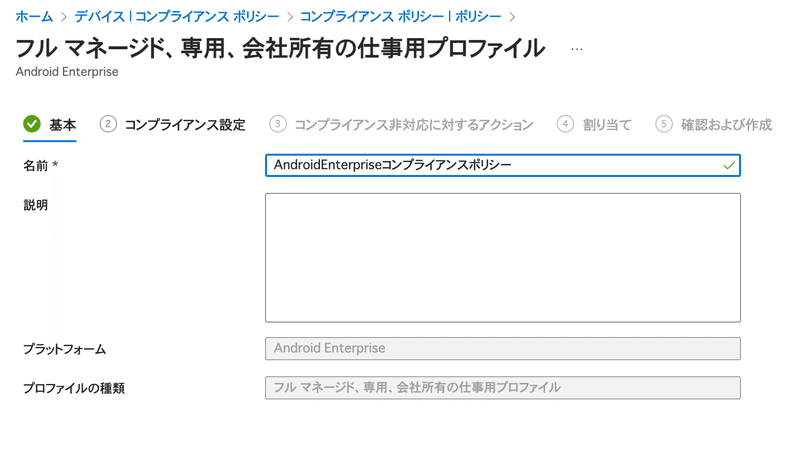The height and width of the screenshot is (469, 800).
Task: Go to 割り当て step
Action: click(594, 125)
